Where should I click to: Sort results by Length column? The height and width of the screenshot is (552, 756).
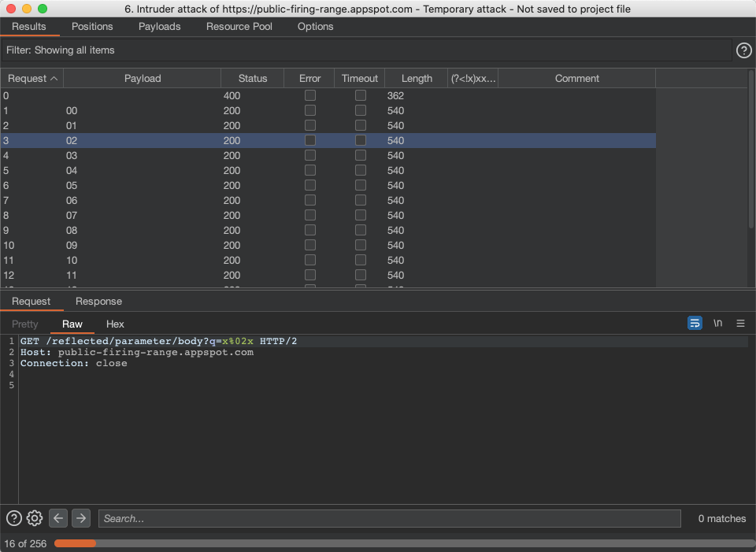417,79
